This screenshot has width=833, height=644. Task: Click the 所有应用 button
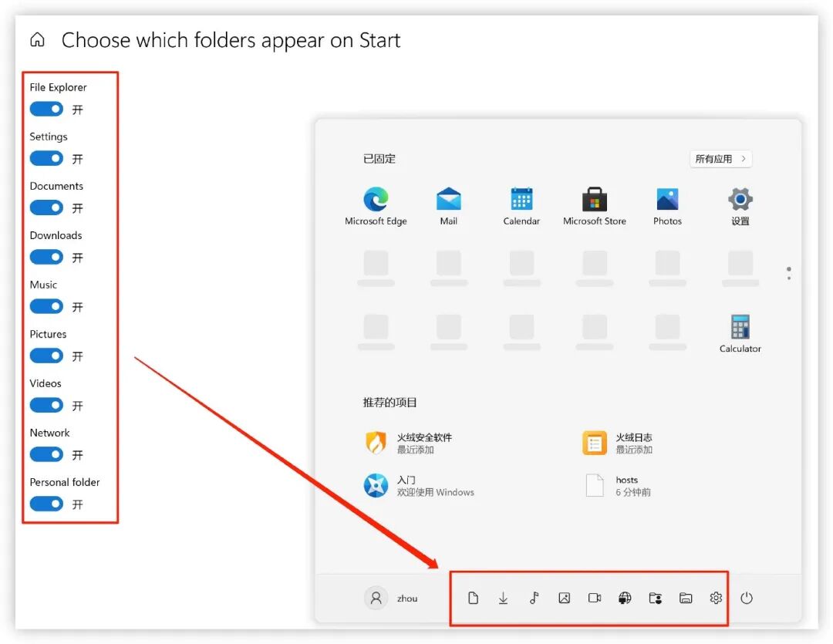pos(720,159)
